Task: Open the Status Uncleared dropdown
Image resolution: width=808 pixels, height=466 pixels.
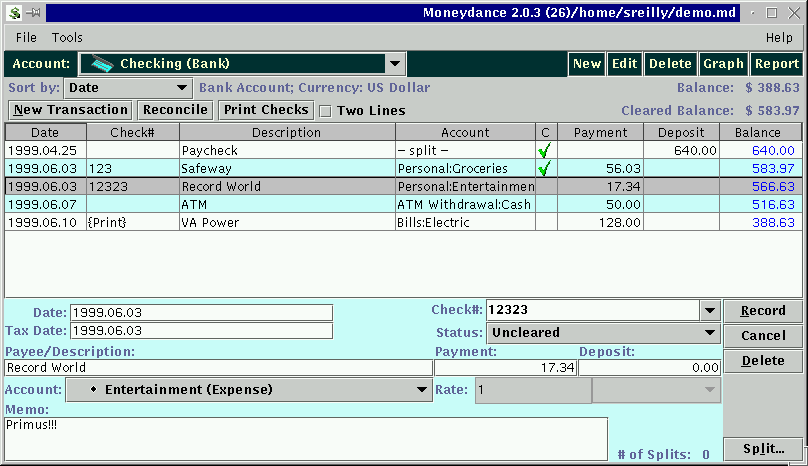Action: [603, 333]
